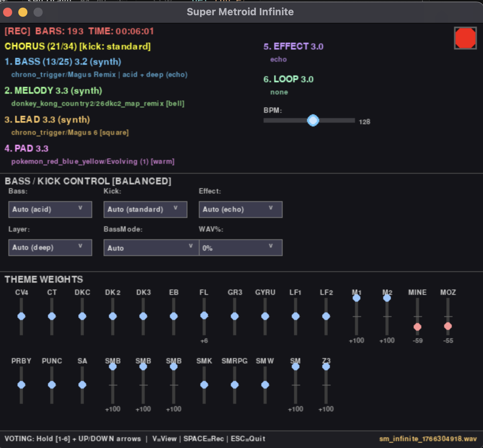This screenshot has width=483, height=448.
Task: Click the SMRPG theme weight slider knob
Action: pyautogui.click(x=235, y=385)
